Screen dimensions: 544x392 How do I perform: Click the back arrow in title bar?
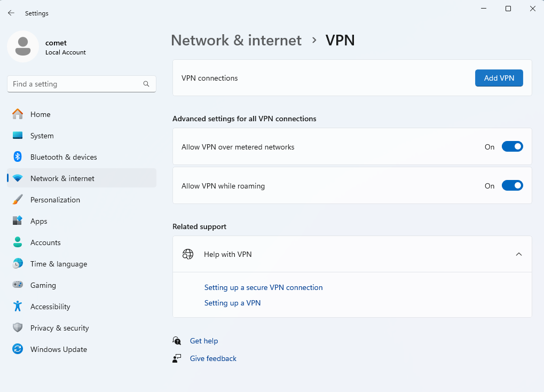point(11,13)
